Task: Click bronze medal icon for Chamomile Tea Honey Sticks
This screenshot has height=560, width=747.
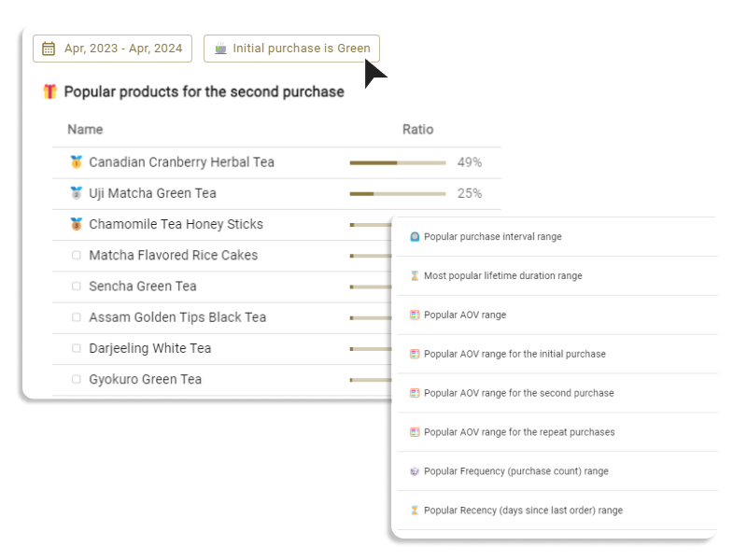Action: (x=77, y=224)
